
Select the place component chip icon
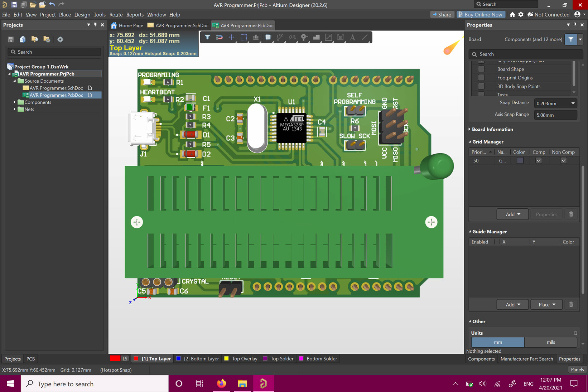click(268, 37)
